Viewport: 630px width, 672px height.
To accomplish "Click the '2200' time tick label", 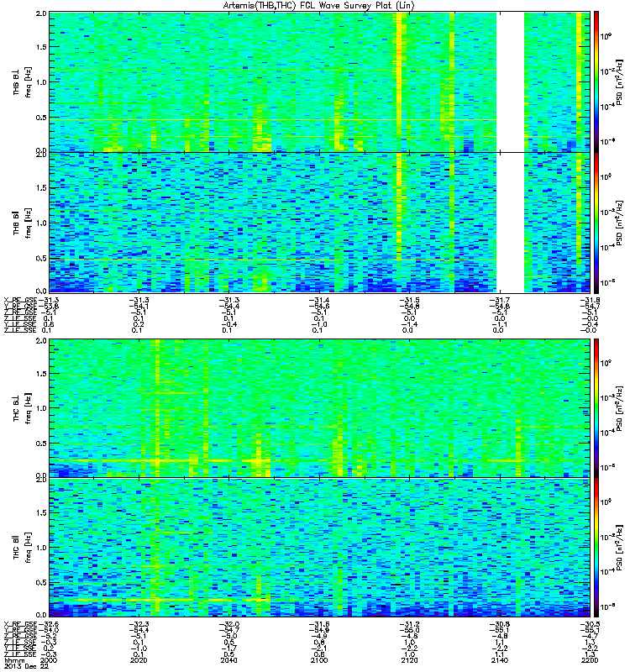I will (590, 660).
